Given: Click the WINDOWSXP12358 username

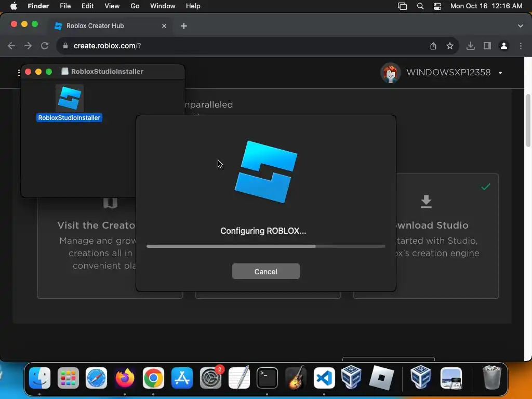Looking at the screenshot, I should click(448, 72).
